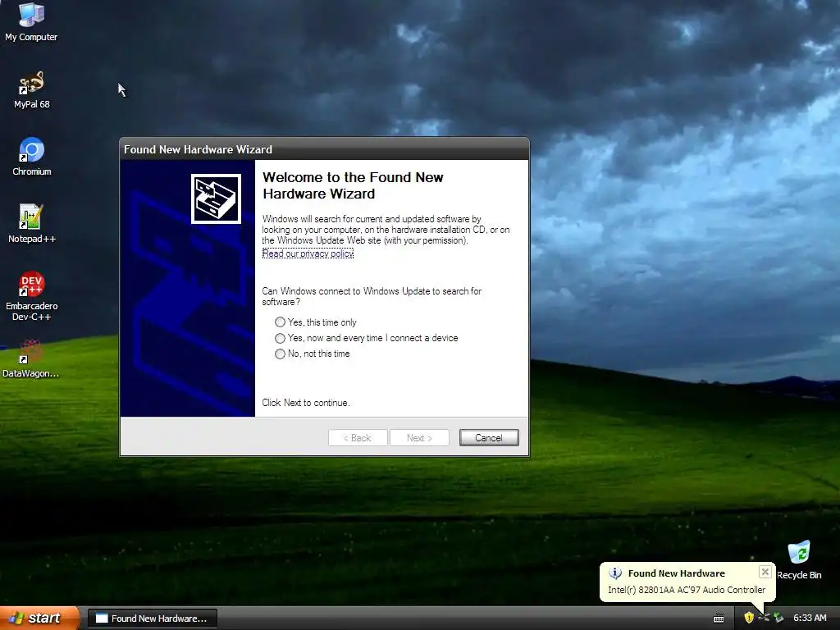Click the Safely Remove Hardware tray icon
840x630 pixels.
(x=778, y=618)
